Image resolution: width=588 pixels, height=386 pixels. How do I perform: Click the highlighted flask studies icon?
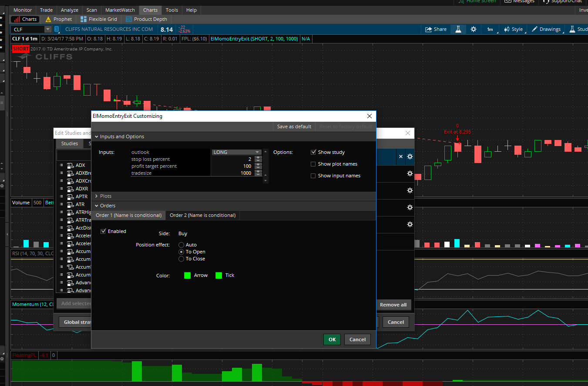458,29
